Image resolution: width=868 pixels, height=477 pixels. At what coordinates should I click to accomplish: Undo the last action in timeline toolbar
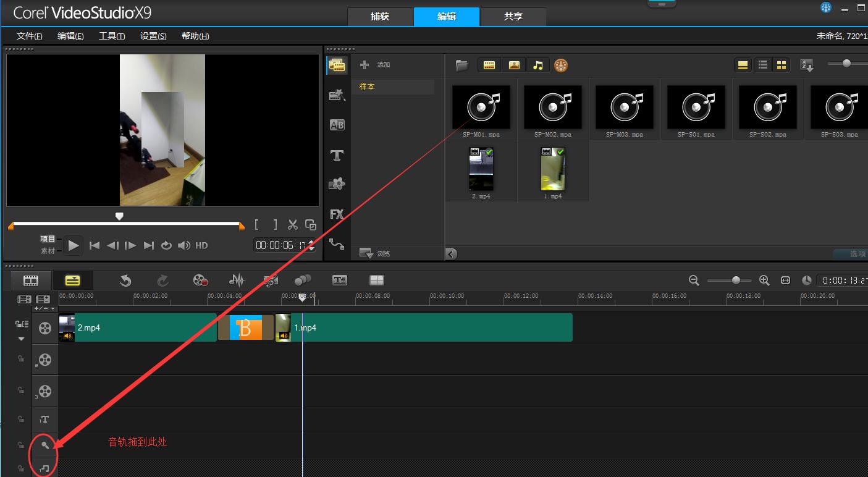125,281
